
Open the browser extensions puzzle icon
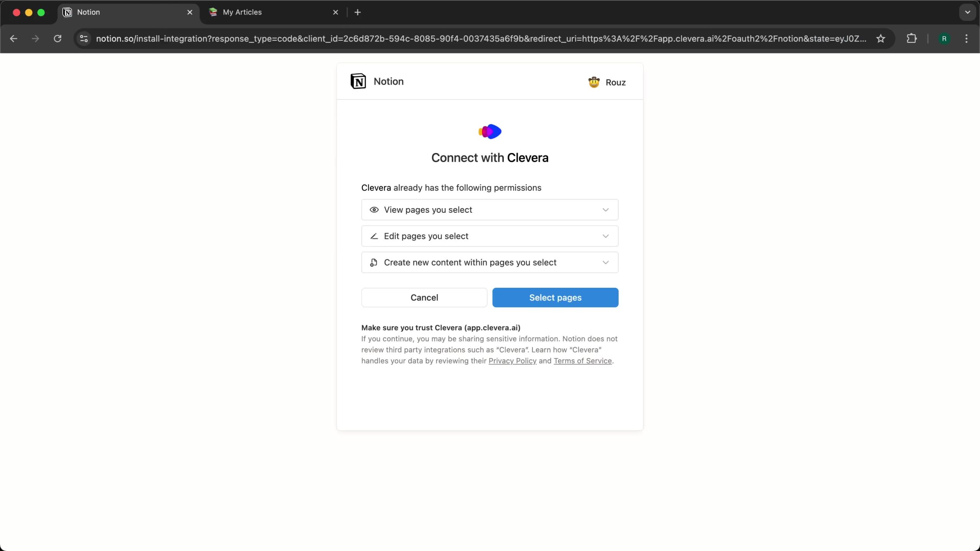coord(911,39)
